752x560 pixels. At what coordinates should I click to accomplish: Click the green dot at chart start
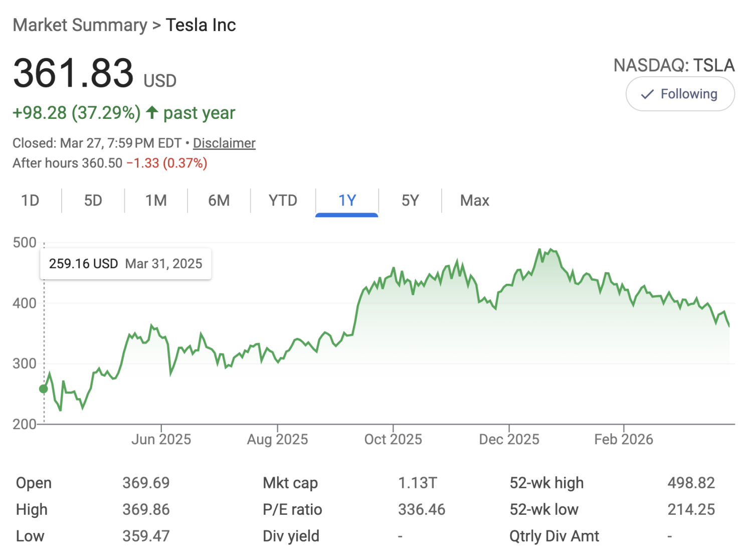[43, 388]
